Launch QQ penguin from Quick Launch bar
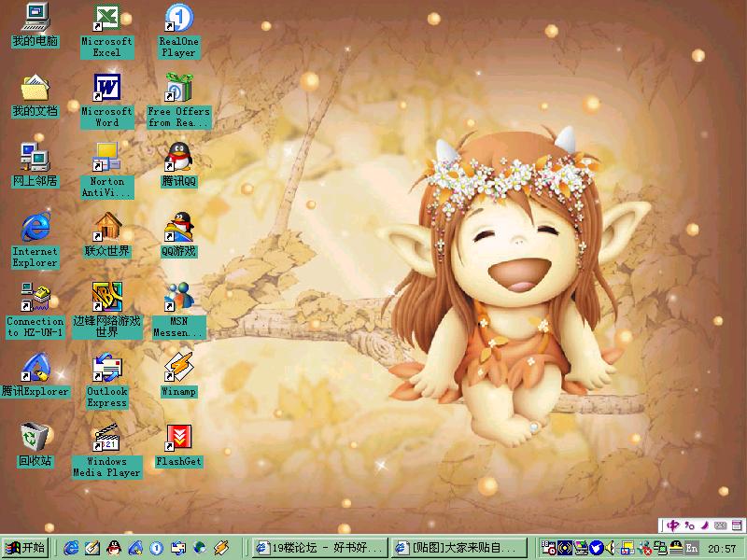This screenshot has width=747, height=560. [x=113, y=548]
